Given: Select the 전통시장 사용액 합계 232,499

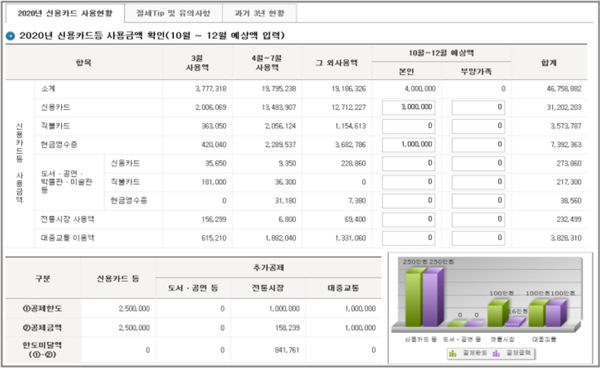Looking at the screenshot, I should [x=569, y=220].
